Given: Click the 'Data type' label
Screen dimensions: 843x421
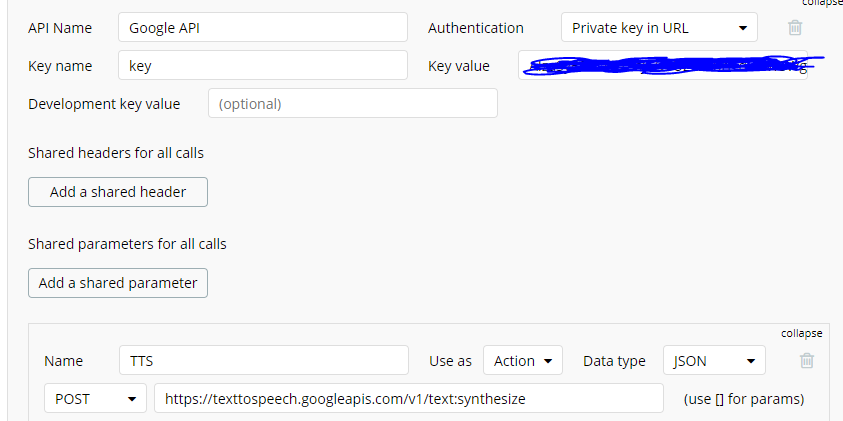Looking at the screenshot, I should [614, 361].
